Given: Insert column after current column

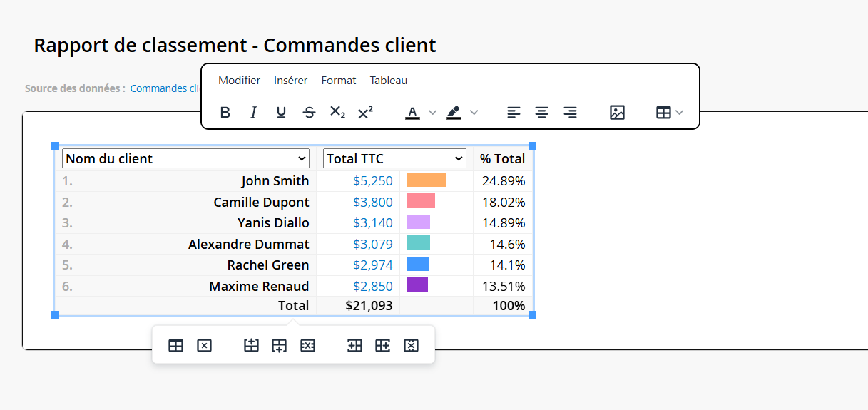Looking at the screenshot, I should (x=382, y=346).
